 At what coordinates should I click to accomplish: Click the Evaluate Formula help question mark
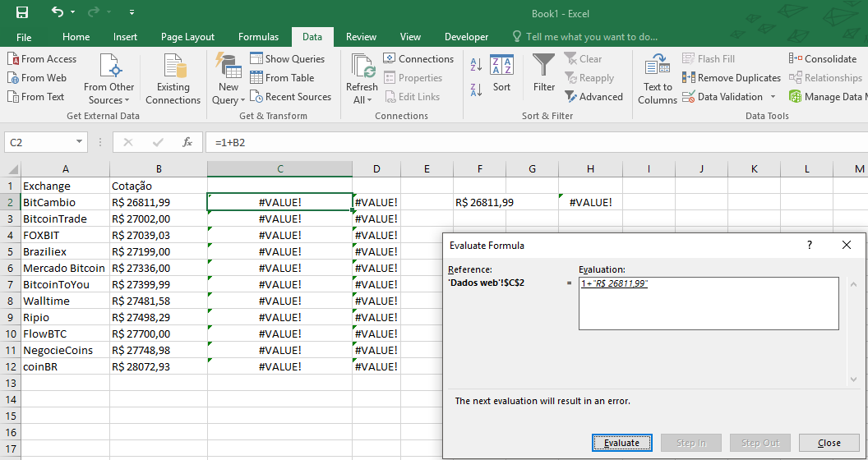tap(810, 245)
